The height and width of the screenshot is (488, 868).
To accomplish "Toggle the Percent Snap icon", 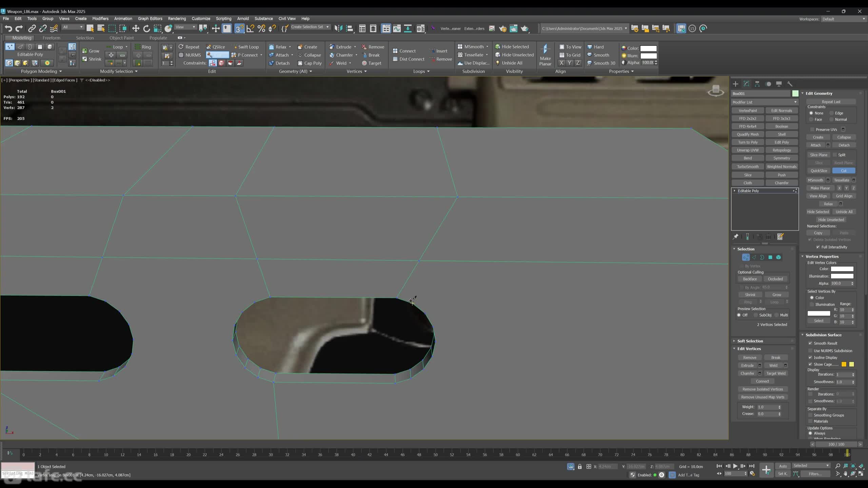I will [261, 28].
